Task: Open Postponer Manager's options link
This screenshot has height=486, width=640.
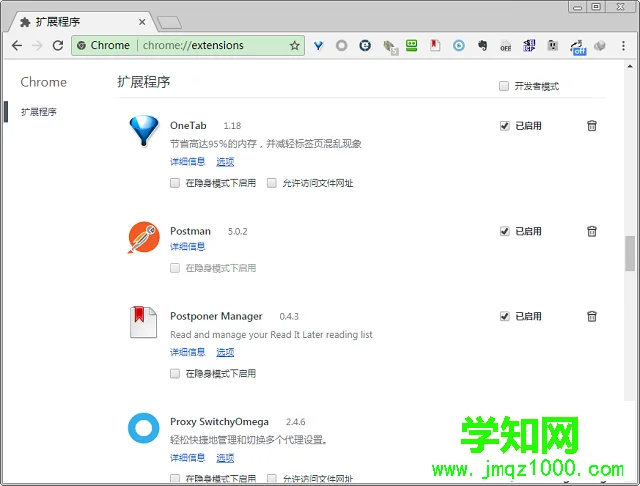Action: [225, 352]
